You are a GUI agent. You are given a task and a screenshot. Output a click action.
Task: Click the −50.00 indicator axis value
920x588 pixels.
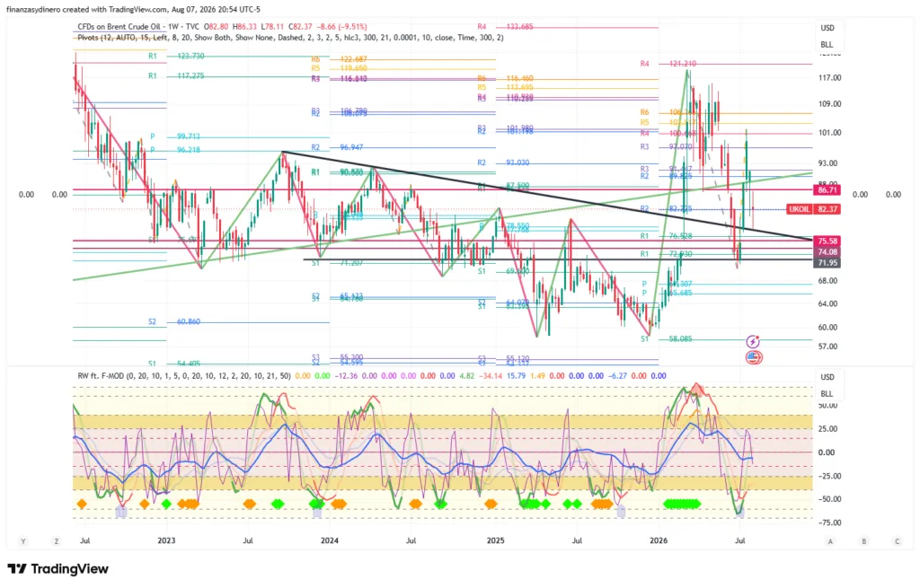[x=827, y=499]
